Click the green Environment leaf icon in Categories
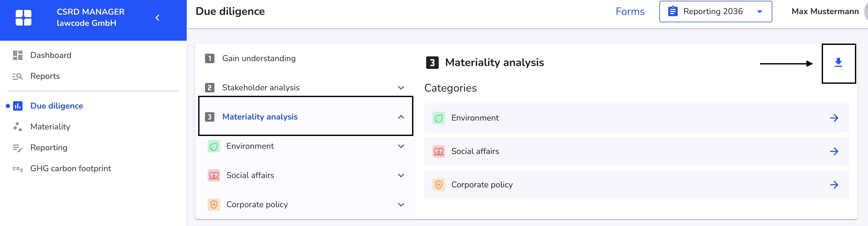Viewport: 868px width, 226px height. pyautogui.click(x=438, y=118)
